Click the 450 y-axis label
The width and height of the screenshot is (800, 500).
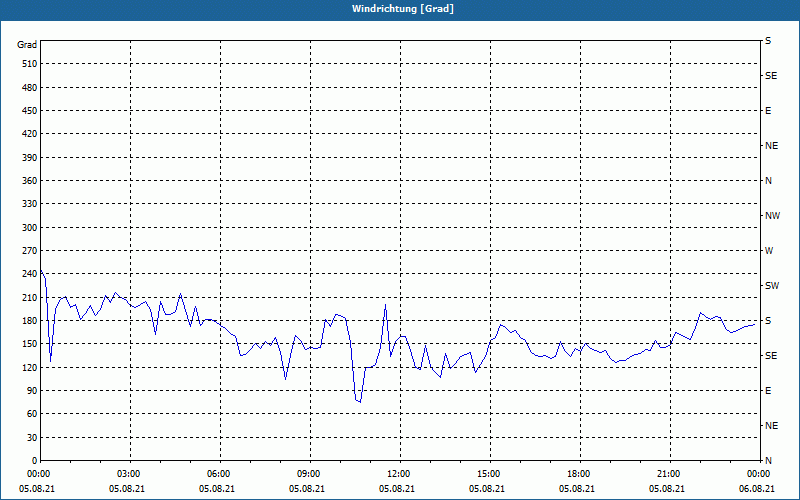(x=30, y=111)
